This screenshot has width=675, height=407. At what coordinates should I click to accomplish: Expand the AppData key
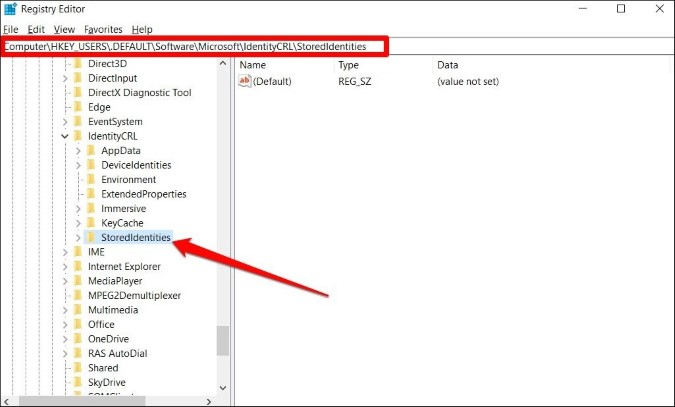78,151
